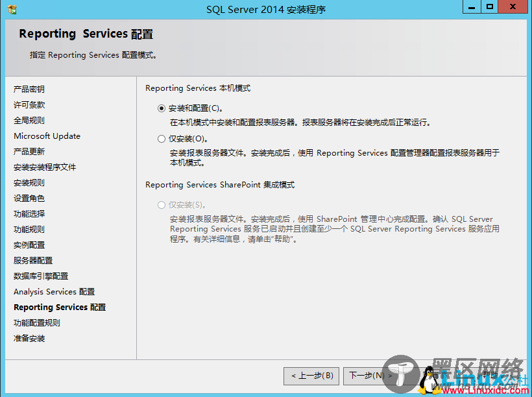Image resolution: width=532 pixels, height=397 pixels.
Task: Click the Reporting Services 本机模式 heading
Action: point(198,88)
